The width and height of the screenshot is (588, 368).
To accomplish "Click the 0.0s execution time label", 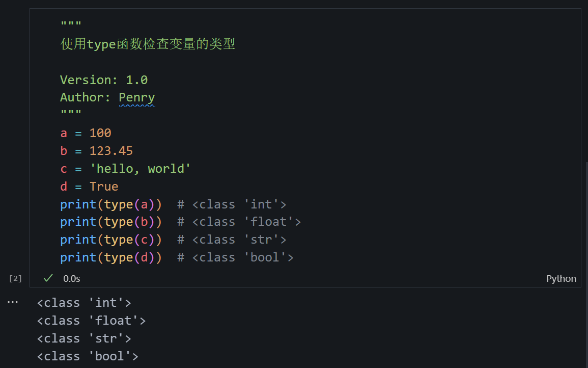I will click(72, 279).
